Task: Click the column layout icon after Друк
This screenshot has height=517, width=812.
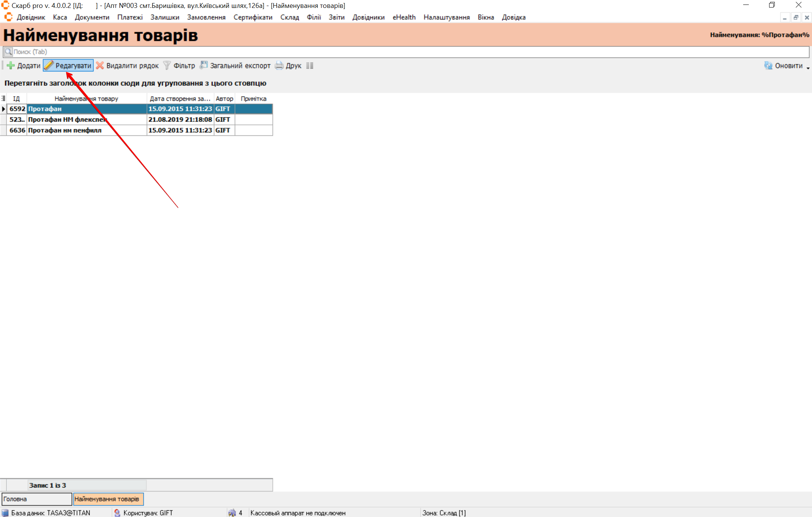Action: [310, 65]
